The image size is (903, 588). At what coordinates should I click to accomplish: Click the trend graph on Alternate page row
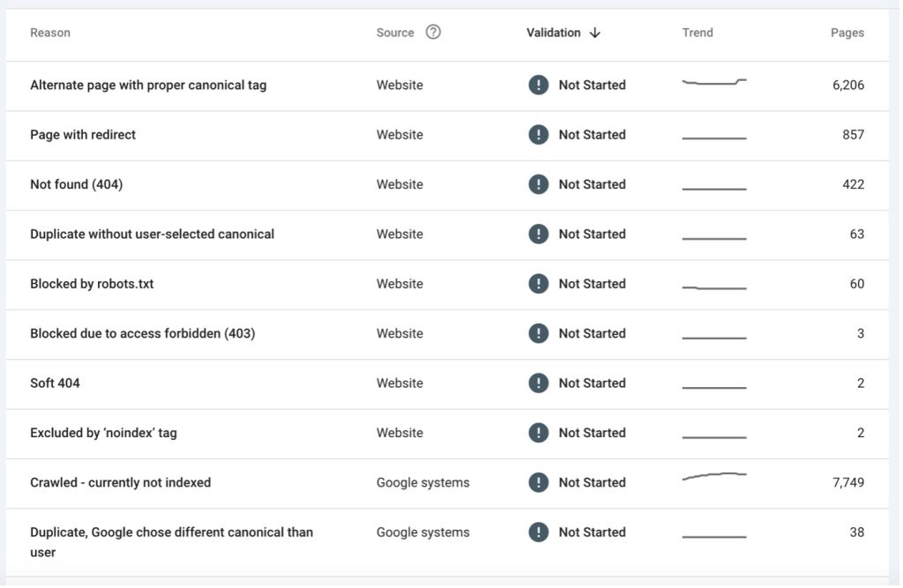(x=716, y=83)
